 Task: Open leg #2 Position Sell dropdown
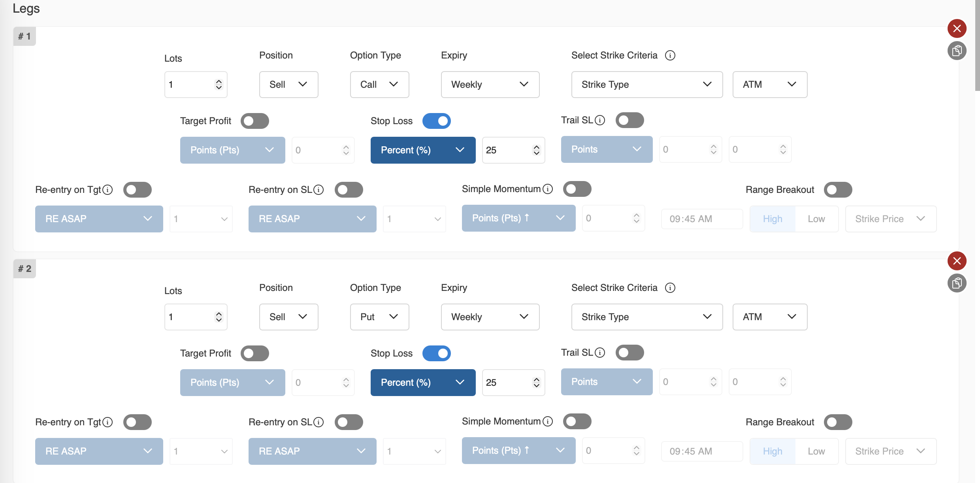pyautogui.click(x=288, y=317)
